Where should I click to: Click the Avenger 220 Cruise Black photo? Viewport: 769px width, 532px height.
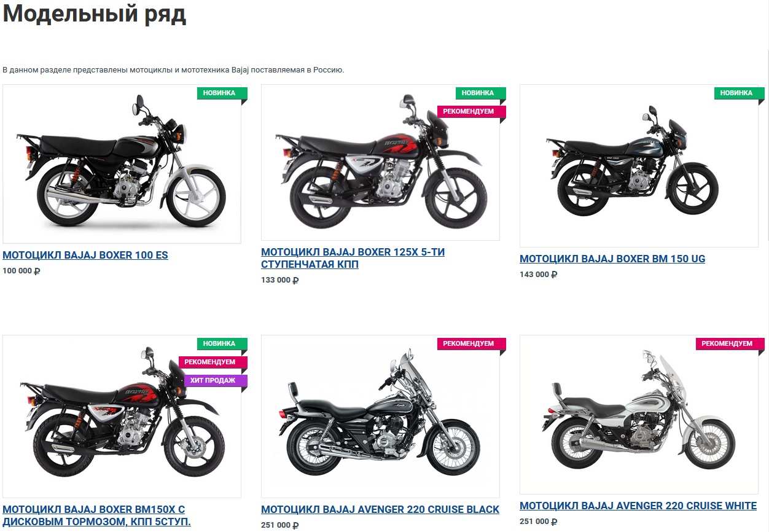(x=380, y=417)
